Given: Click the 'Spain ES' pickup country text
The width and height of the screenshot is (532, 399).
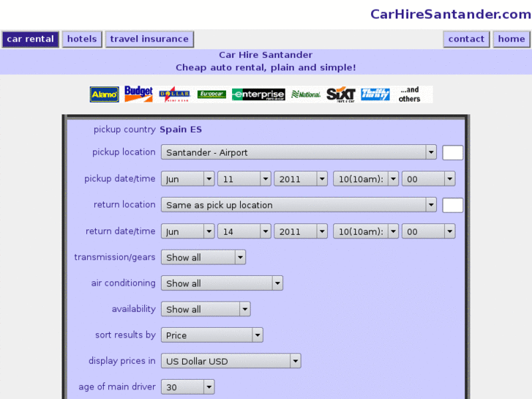Looking at the screenshot, I should point(181,130).
